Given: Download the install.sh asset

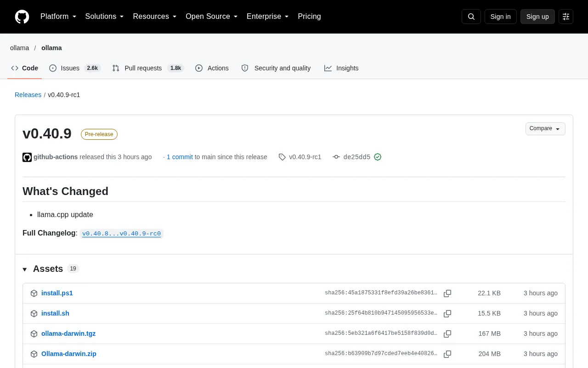Looking at the screenshot, I should pyautogui.click(x=55, y=313).
